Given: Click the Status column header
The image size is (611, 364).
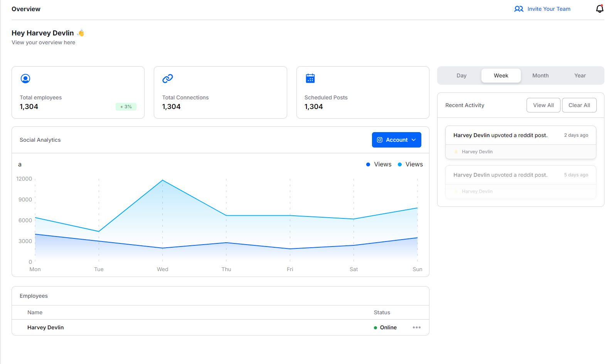Looking at the screenshot, I should click(382, 312).
